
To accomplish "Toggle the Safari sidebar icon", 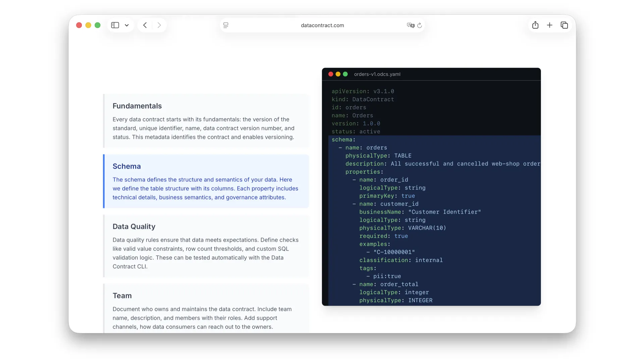I will point(115,25).
